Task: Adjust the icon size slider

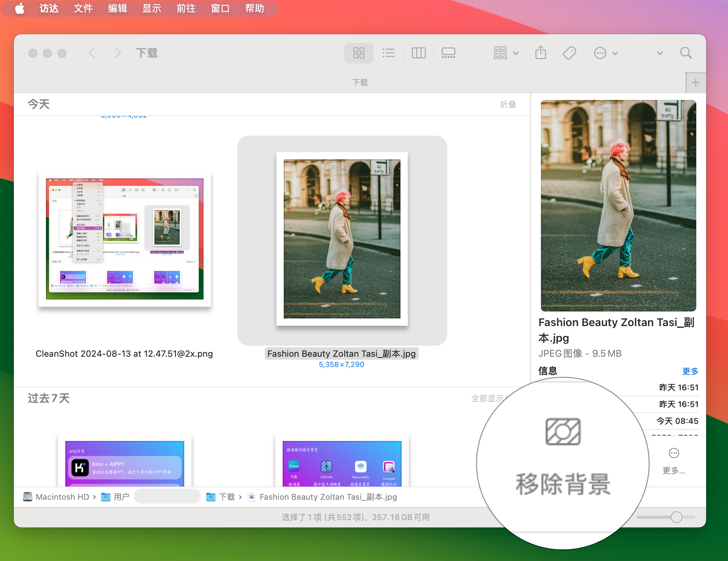Action: (676, 517)
